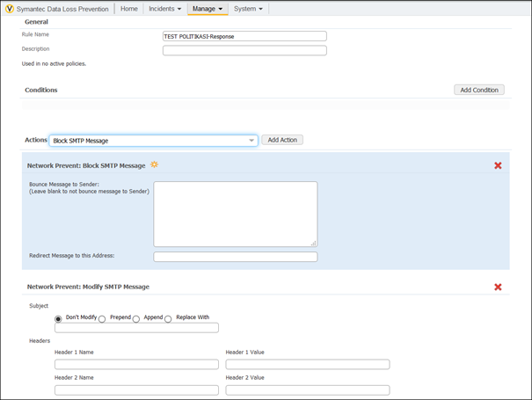Click the Subject text field

(136, 328)
